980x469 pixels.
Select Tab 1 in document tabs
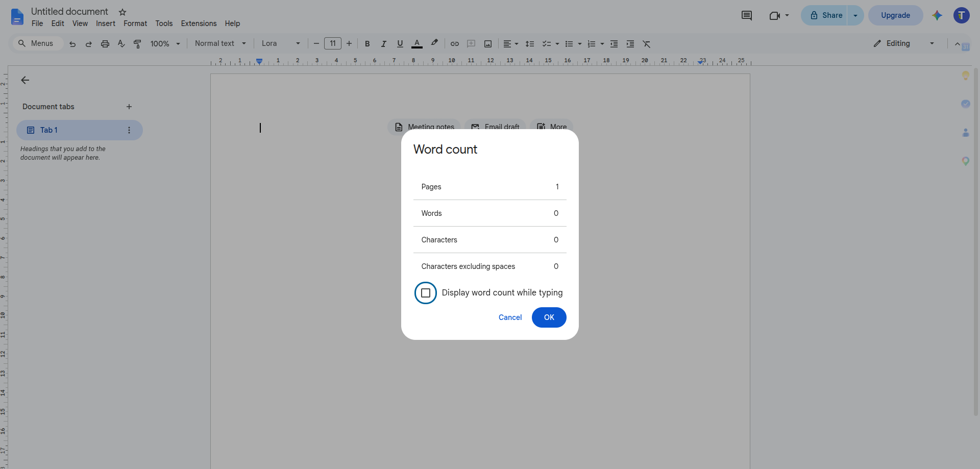pyautogui.click(x=80, y=130)
